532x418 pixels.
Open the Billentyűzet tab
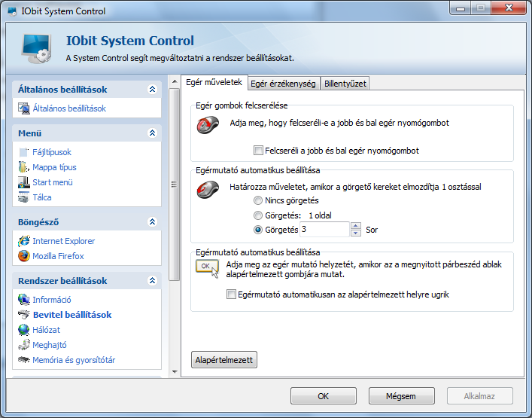click(345, 84)
